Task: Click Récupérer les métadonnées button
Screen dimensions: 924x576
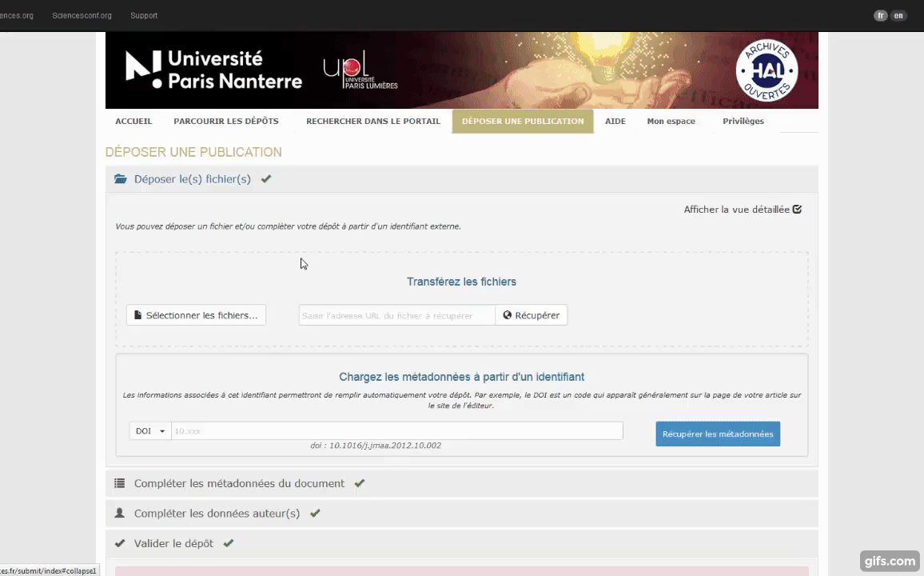Action: point(718,434)
